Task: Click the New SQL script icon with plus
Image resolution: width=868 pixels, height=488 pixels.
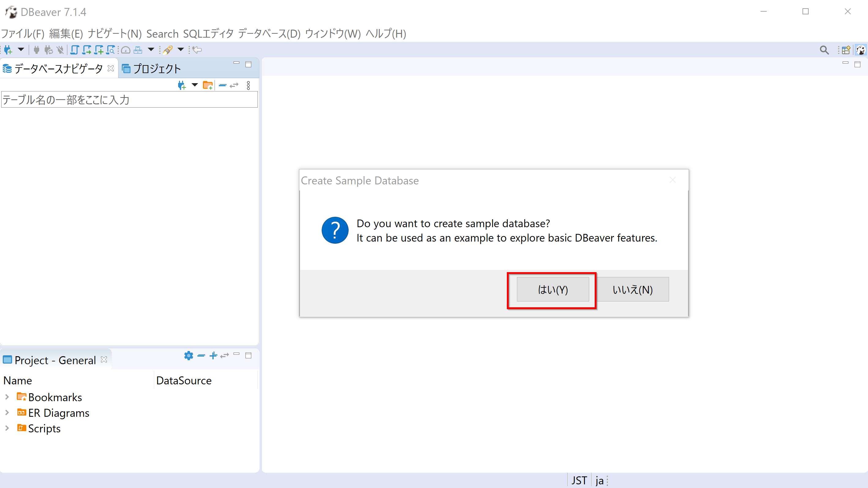Action: click(99, 50)
